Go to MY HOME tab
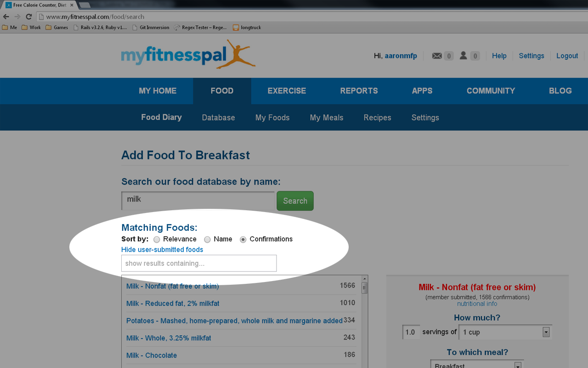Image resolution: width=588 pixels, height=368 pixels. [x=158, y=91]
